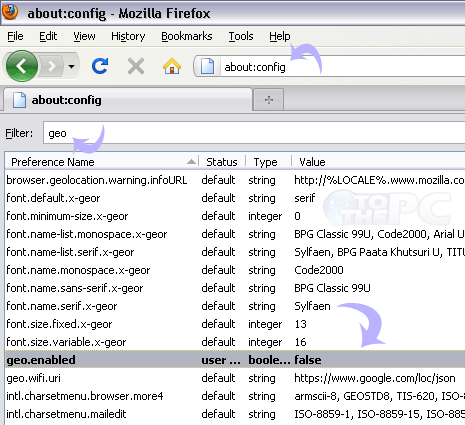The height and width of the screenshot is (425, 465).
Task: Open the Edit menu
Action: click(48, 36)
